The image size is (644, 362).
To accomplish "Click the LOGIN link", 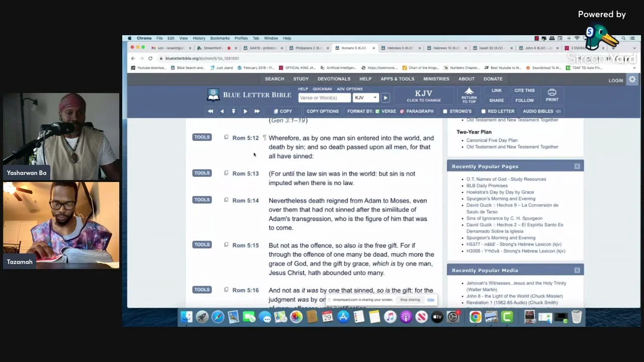I will click(616, 80).
